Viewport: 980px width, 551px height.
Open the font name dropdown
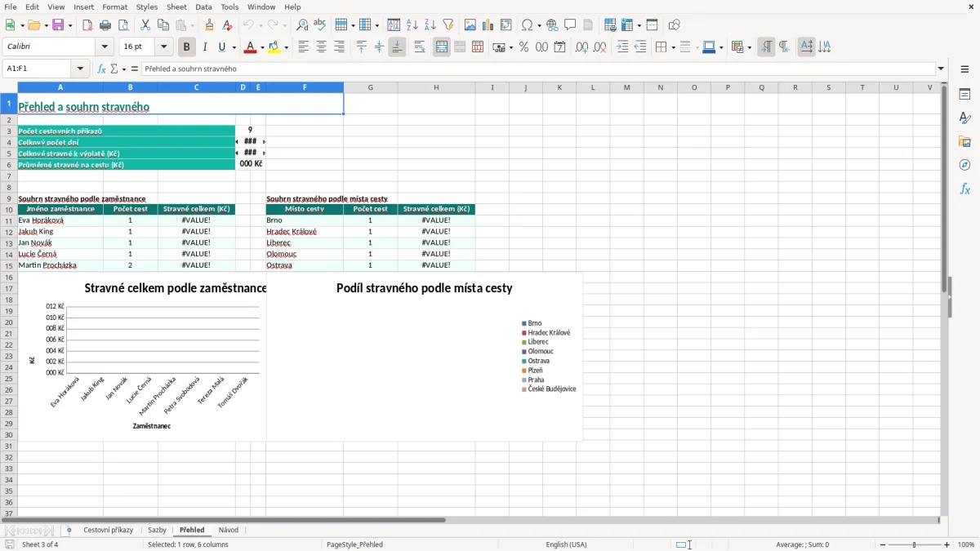point(105,47)
